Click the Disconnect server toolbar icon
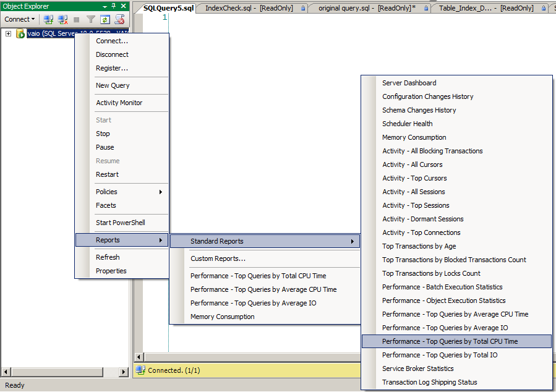 (x=62, y=19)
